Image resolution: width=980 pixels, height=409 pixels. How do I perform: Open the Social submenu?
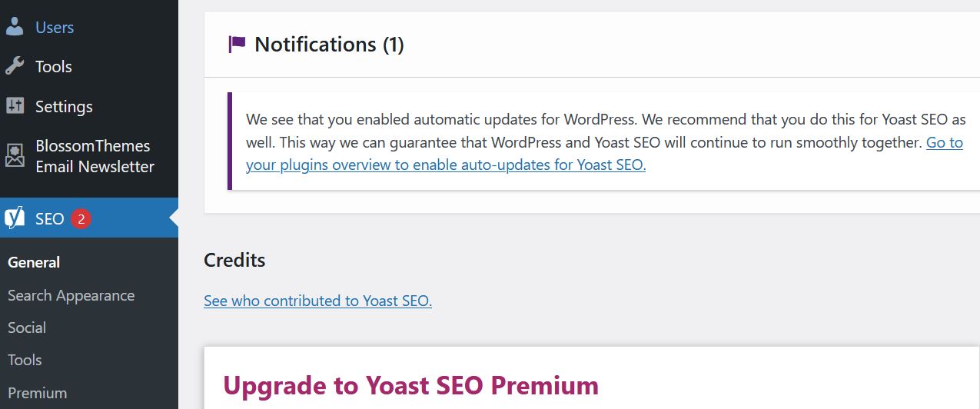point(27,328)
